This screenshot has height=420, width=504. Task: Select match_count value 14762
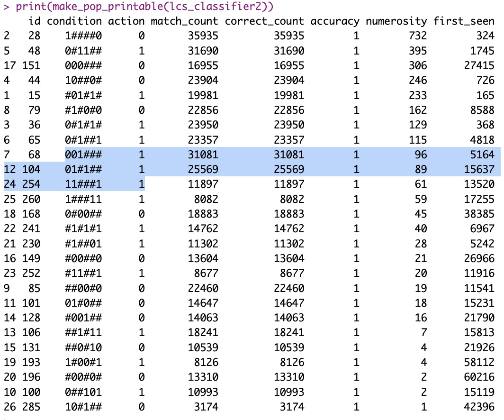coord(203,228)
